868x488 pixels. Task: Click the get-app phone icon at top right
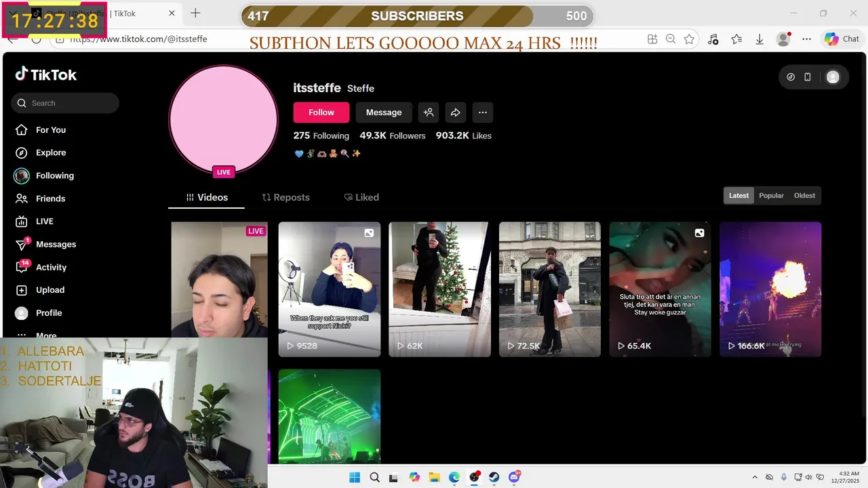point(808,77)
